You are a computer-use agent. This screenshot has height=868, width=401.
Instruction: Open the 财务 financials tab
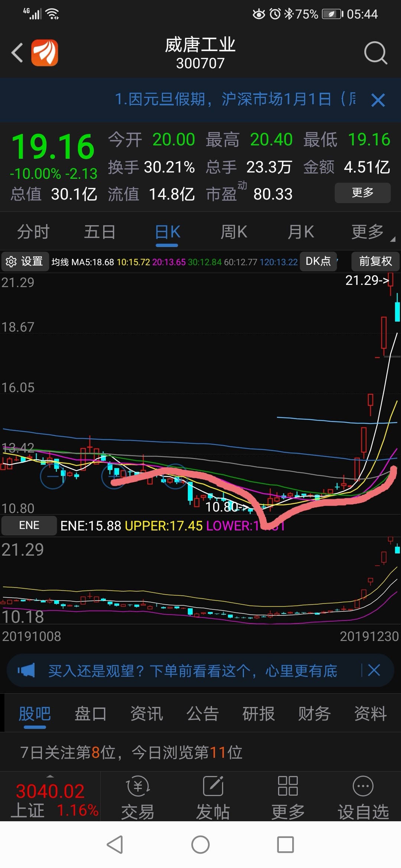coord(314,714)
